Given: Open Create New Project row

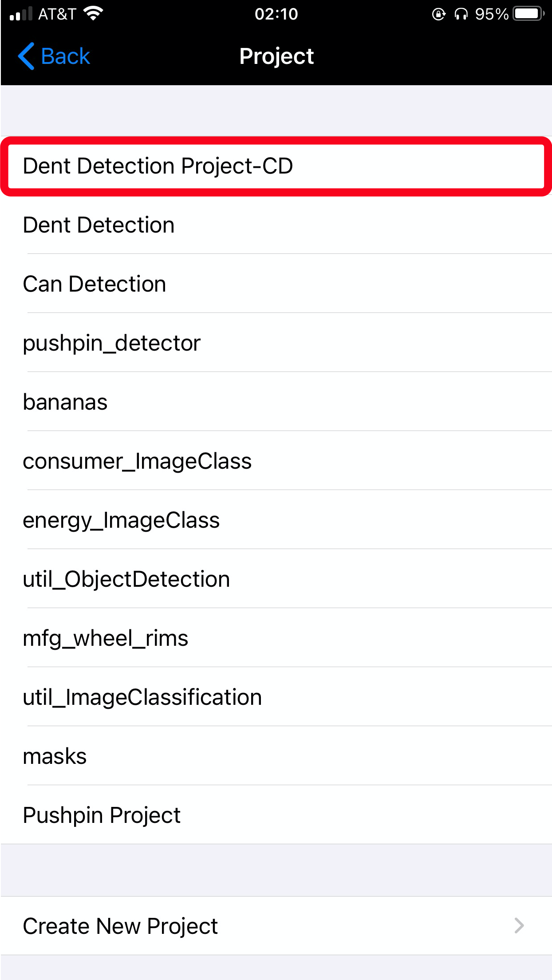Looking at the screenshot, I should point(276,925).
